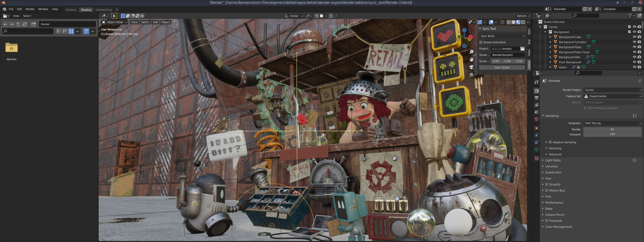Open the Output properties printer tab
The image size is (644, 242).
point(537,98)
